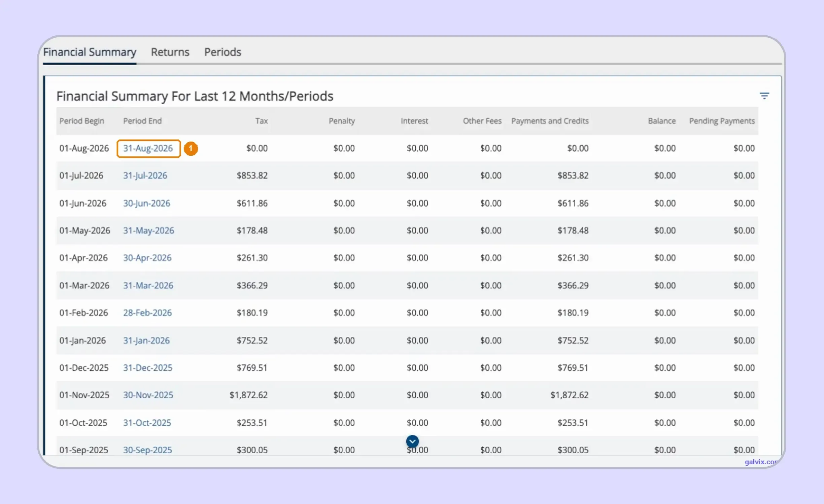Select the 01-Aug-2026 period begin cell
The image size is (824, 504).
pyautogui.click(x=84, y=148)
